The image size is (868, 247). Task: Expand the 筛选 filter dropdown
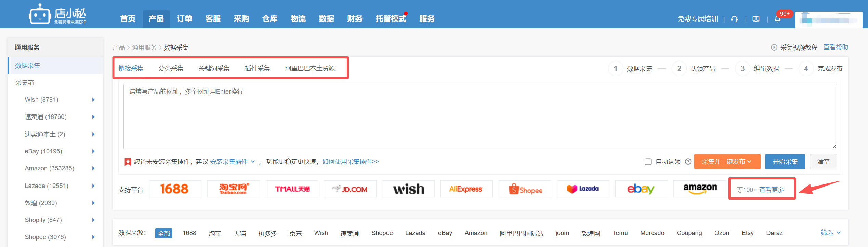[x=831, y=233]
